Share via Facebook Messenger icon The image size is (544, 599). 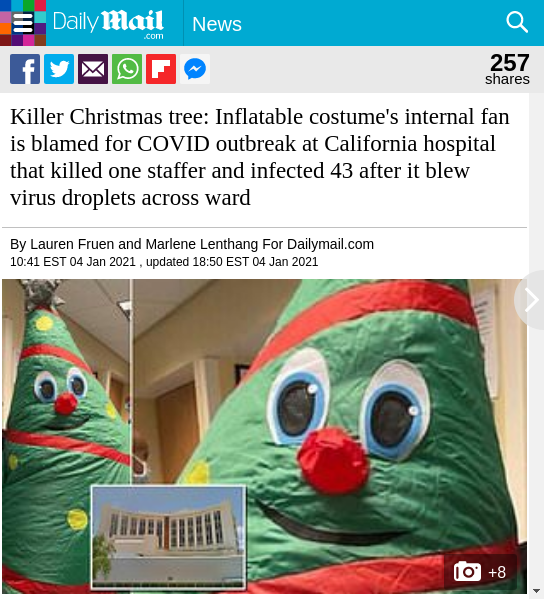point(195,69)
